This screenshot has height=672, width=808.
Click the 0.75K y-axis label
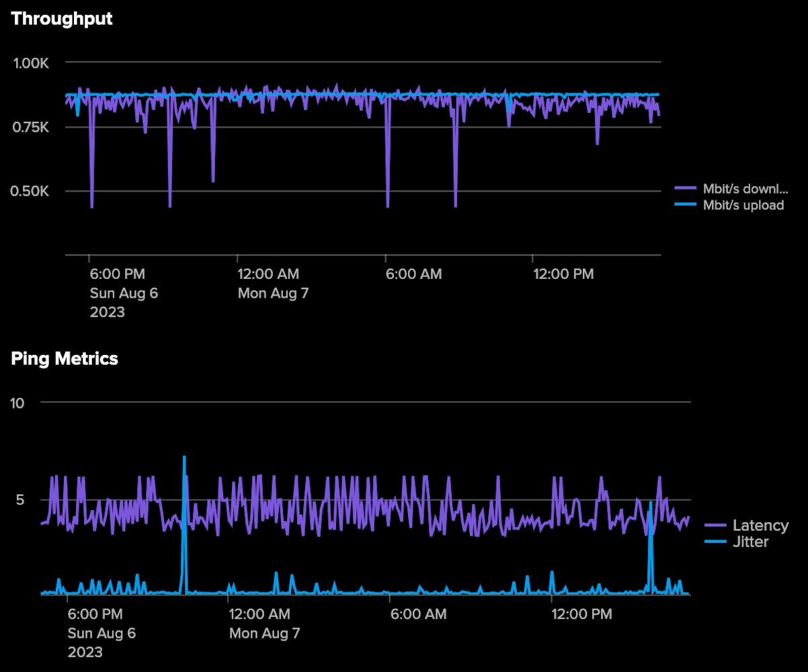coord(32,127)
